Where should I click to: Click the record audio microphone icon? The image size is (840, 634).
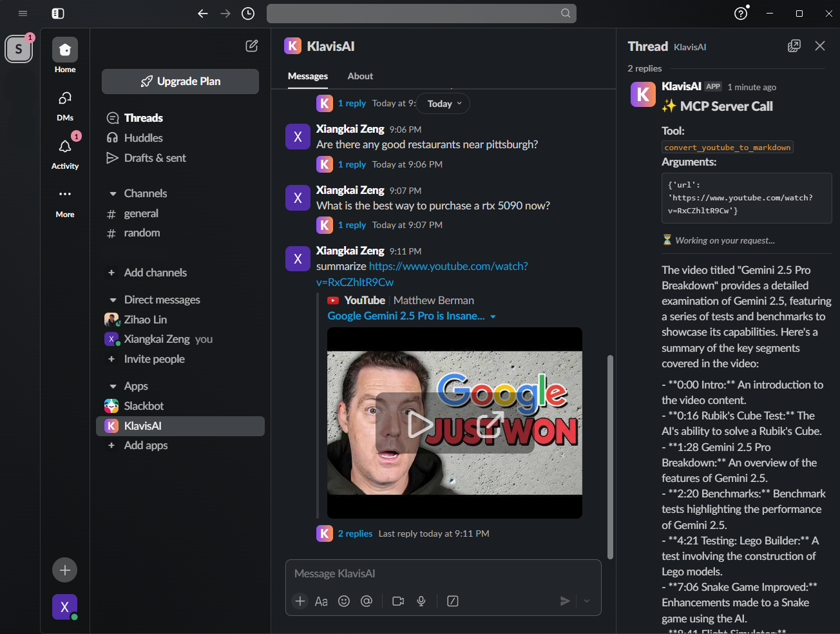click(x=421, y=601)
